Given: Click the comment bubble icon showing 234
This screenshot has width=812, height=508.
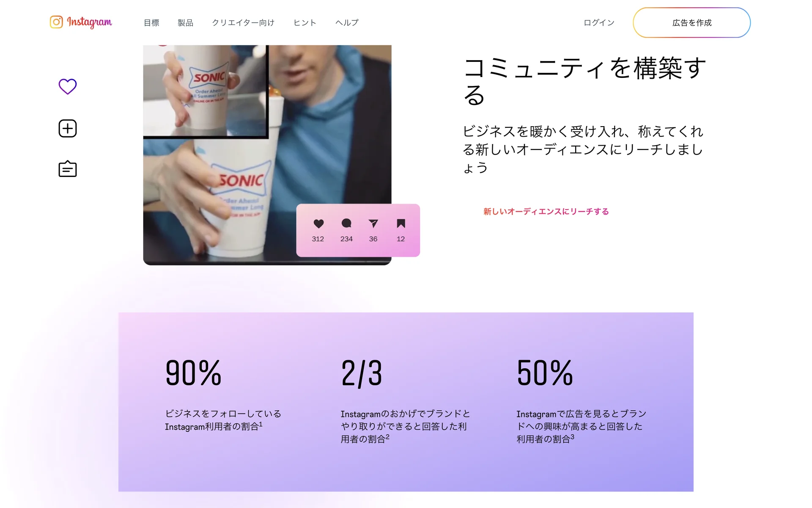Looking at the screenshot, I should tap(346, 224).
